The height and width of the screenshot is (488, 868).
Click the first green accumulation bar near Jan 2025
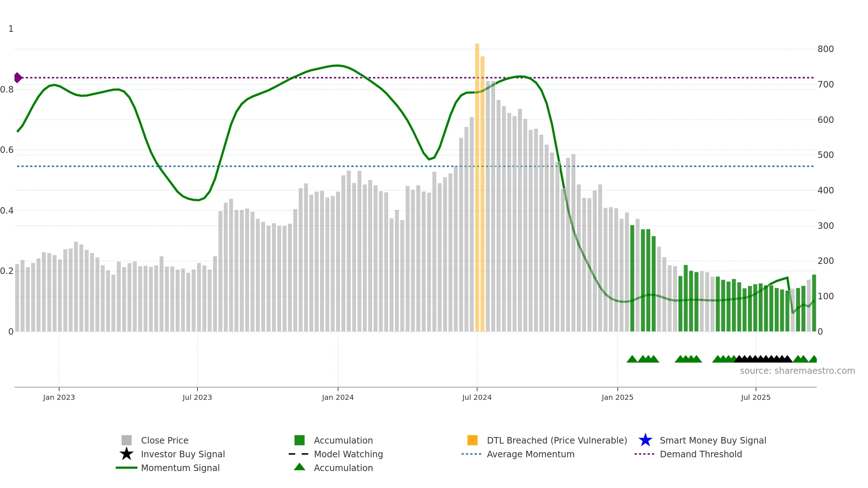click(x=632, y=278)
